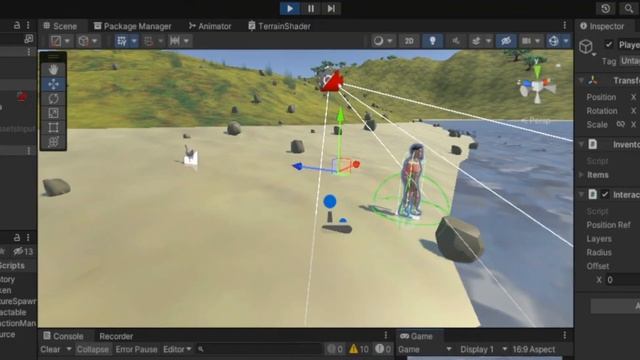Screen dimensions: 640x360
Task: Toggle the handle rotation cube icon
Action: [x=84, y=41]
